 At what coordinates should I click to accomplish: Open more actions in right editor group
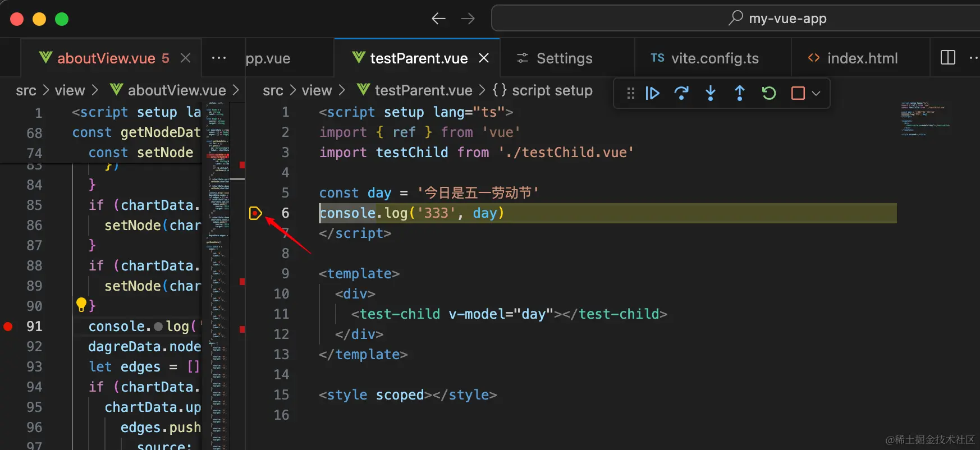pos(974,58)
